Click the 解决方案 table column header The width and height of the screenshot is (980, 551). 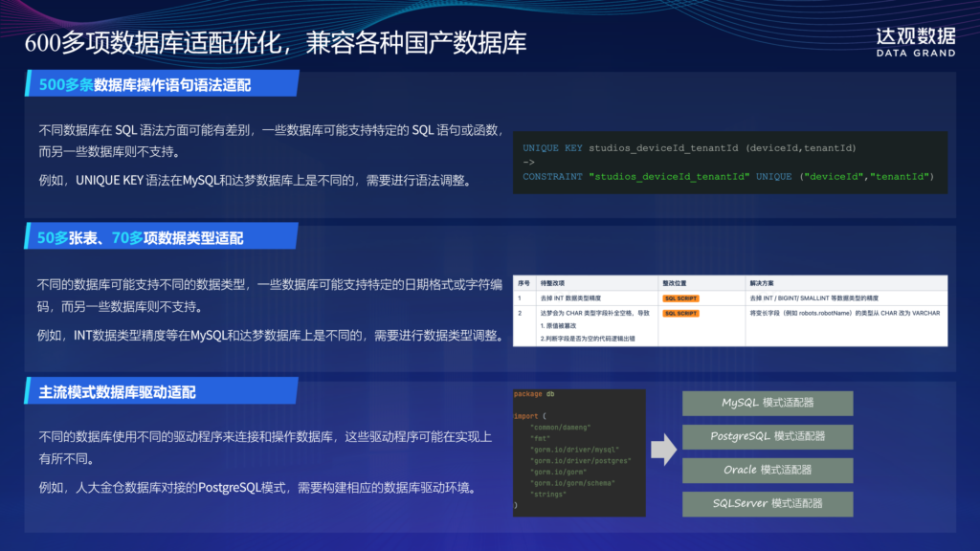click(766, 283)
